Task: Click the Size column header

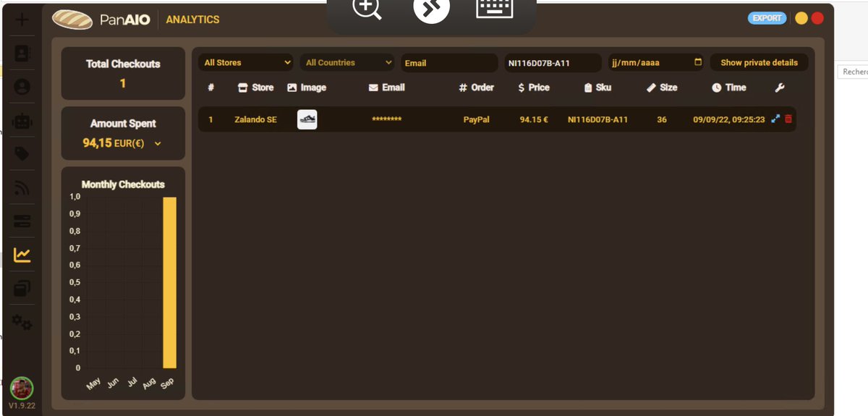Action: 662,88
